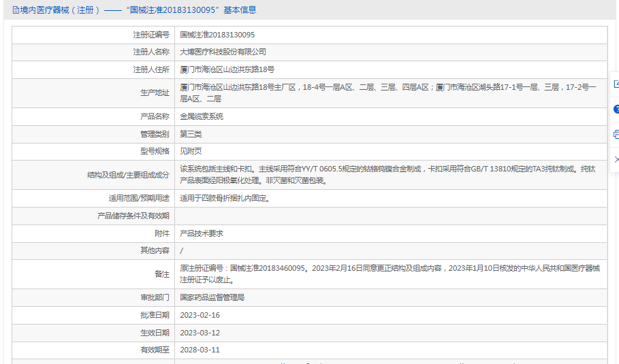Image resolution: width=619 pixels, height=364 pixels.
Task: Click the effective date 2023-03-12
Action: tap(200, 333)
